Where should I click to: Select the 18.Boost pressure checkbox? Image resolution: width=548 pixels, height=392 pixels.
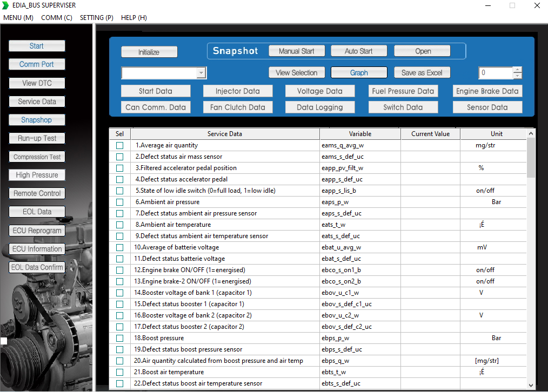click(x=120, y=338)
